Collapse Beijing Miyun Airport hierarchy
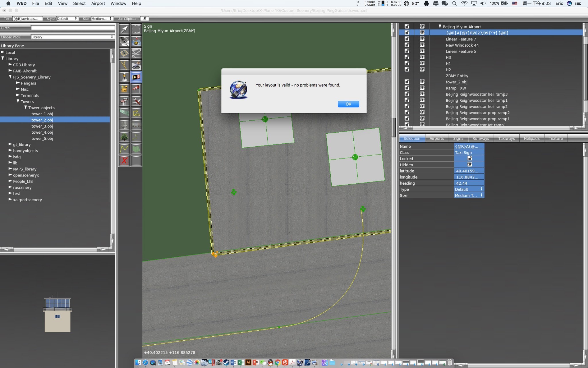The height and width of the screenshot is (368, 588). pyautogui.click(x=440, y=26)
